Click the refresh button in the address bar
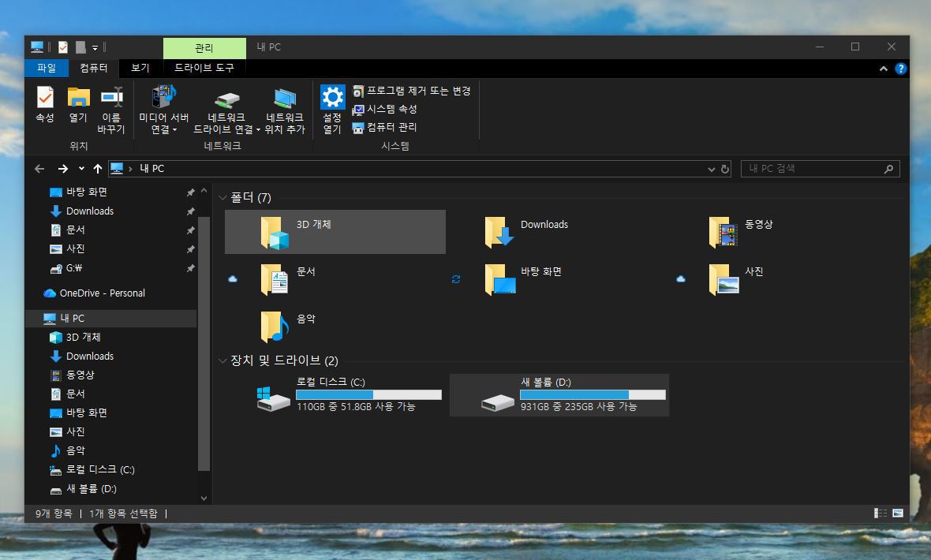The width and height of the screenshot is (931, 560). pyautogui.click(x=725, y=170)
